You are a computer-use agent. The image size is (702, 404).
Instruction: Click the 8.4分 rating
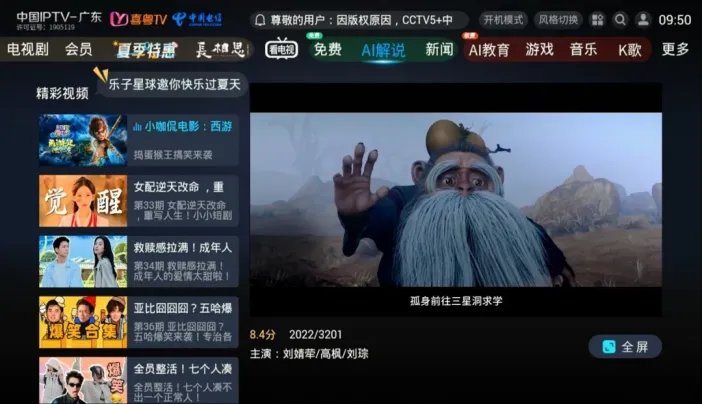[x=263, y=335]
